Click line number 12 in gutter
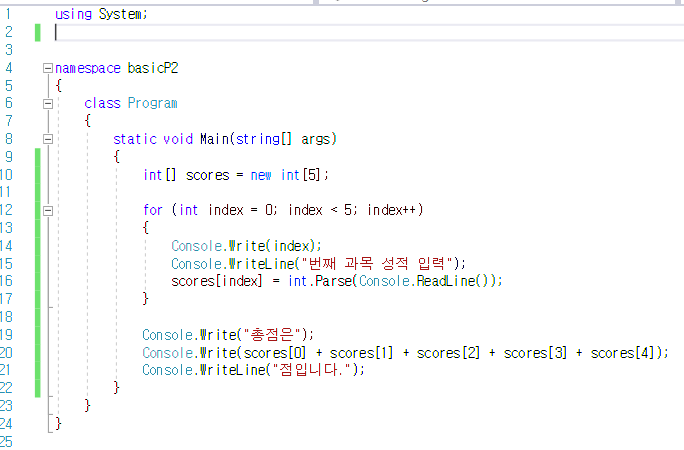This screenshot has height=450, width=684. point(6,210)
